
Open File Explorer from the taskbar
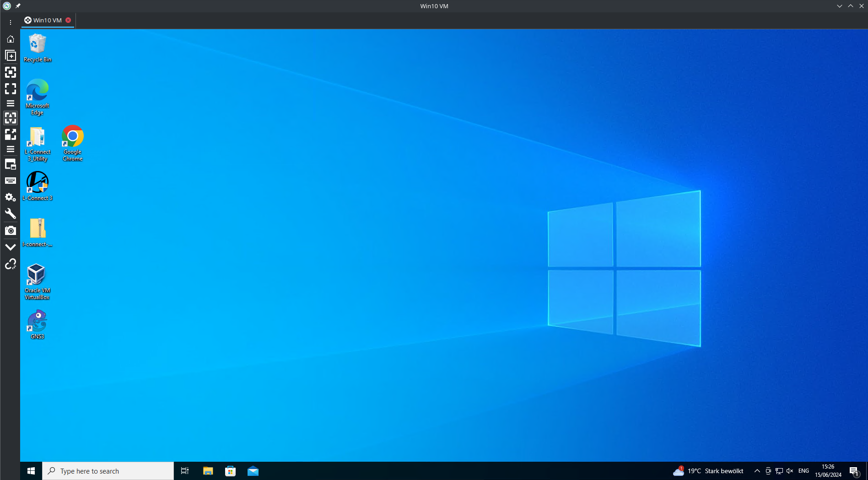(x=208, y=471)
